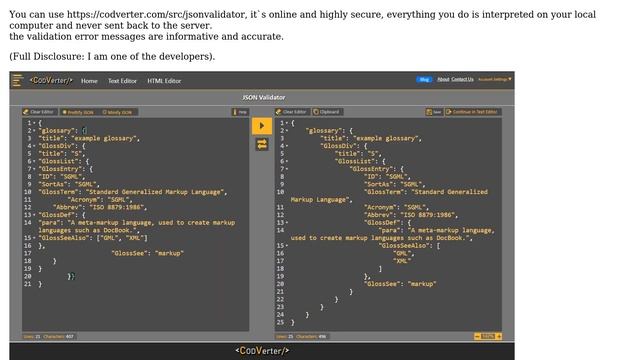Viewport: 640px width, 360px height.
Task: Click the JSON Validator page title
Action: pos(263,98)
